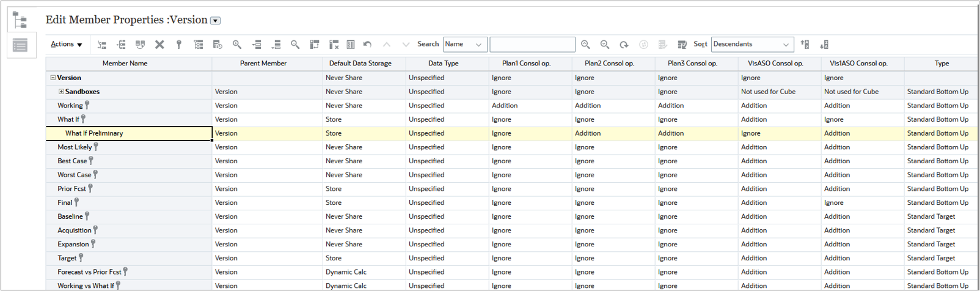Expand the Sandboxes member
This screenshot has width=980, height=291.
[61, 92]
